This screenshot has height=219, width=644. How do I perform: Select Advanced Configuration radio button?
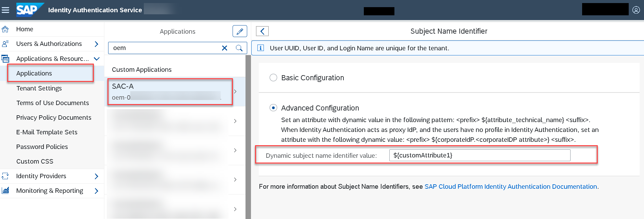point(273,108)
